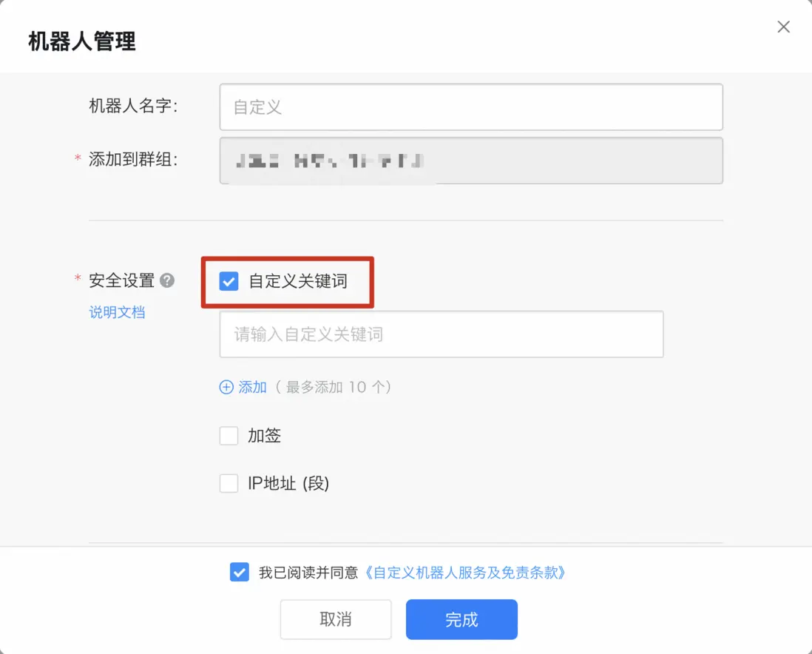Click the 我已阅读并同意 text
This screenshot has height=654, width=812.
pos(308,572)
